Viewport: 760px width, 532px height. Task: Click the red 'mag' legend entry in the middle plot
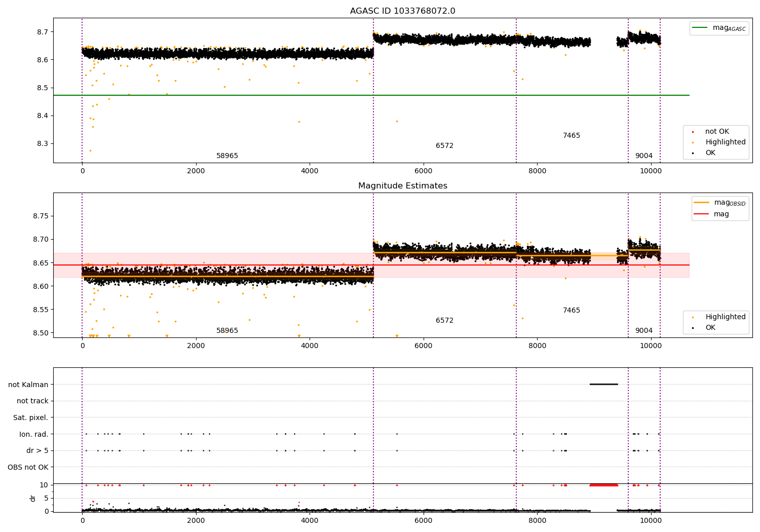[711, 214]
